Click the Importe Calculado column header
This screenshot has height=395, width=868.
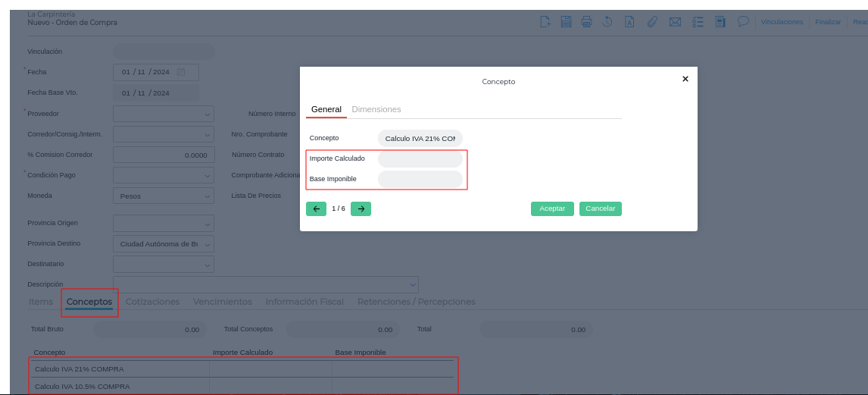[x=243, y=353]
